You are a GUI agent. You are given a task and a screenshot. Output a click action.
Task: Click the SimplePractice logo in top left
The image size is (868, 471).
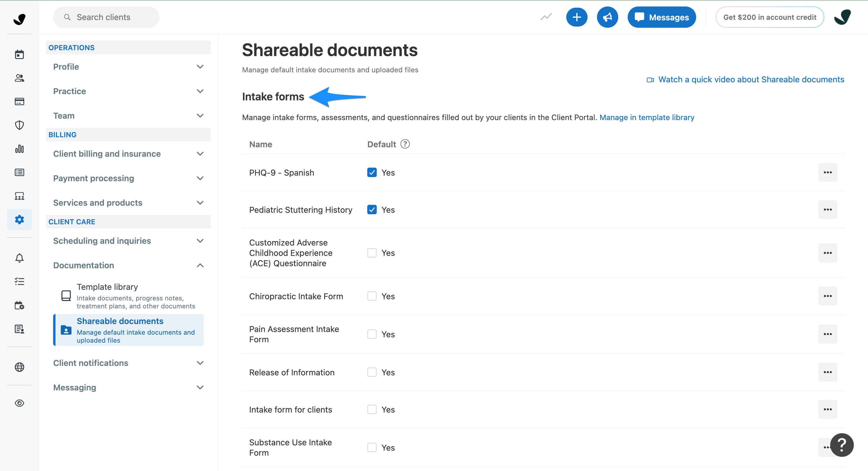(19, 19)
